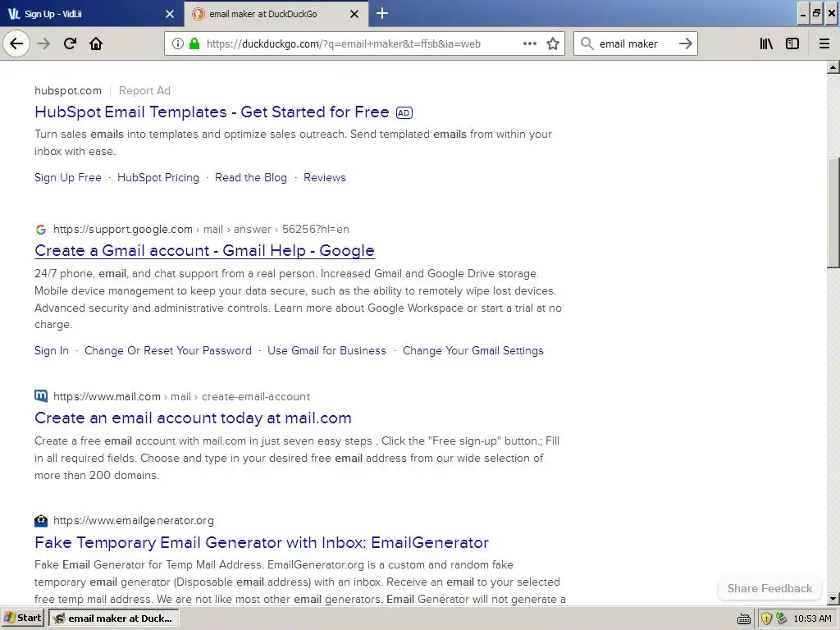The width and height of the screenshot is (840, 630).
Task: Open Change Or Reset Your Password link
Action: pyautogui.click(x=167, y=350)
